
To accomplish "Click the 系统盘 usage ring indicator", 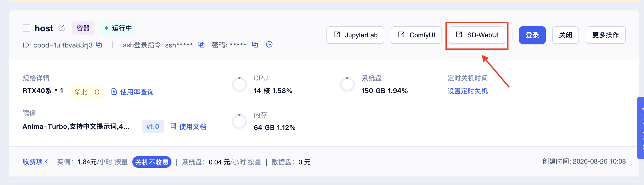I will [347, 85].
